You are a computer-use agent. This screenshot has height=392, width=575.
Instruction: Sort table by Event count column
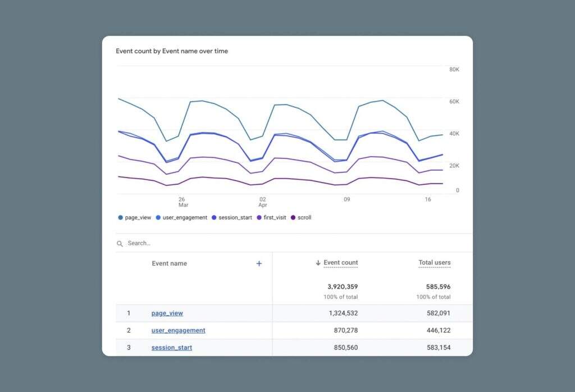click(x=340, y=262)
